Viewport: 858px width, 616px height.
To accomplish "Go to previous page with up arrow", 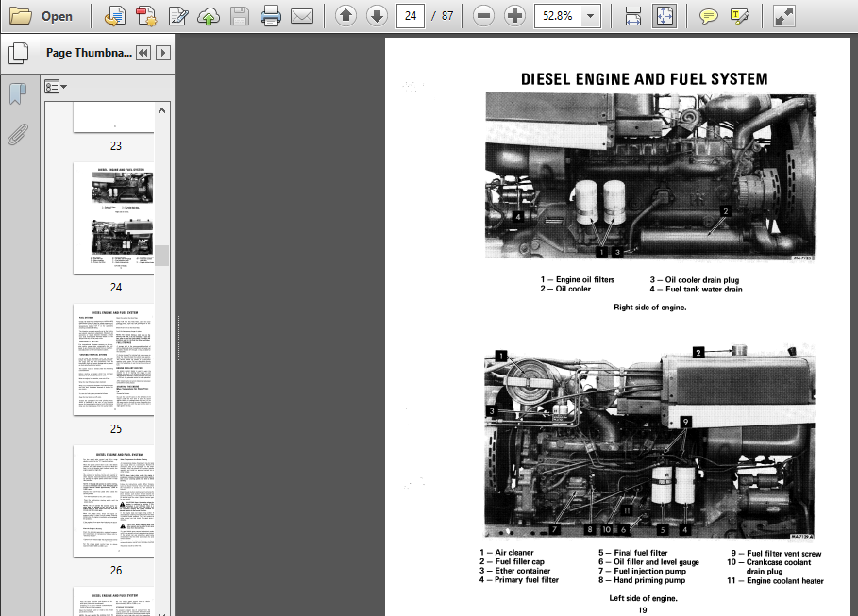I will pyautogui.click(x=345, y=16).
